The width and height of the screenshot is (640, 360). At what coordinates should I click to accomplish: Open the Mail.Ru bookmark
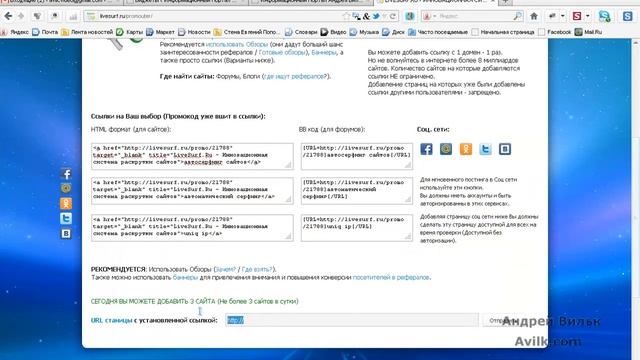588,32
